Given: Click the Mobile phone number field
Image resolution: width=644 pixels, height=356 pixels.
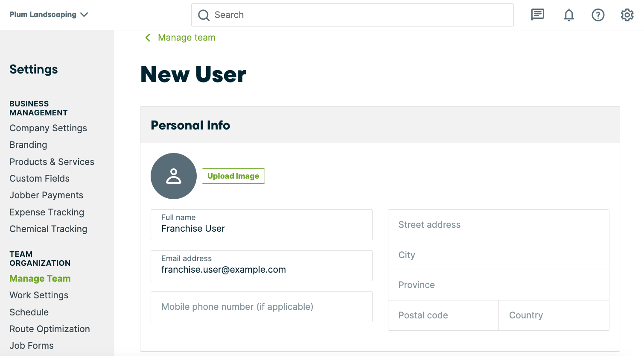Looking at the screenshot, I should (262, 307).
